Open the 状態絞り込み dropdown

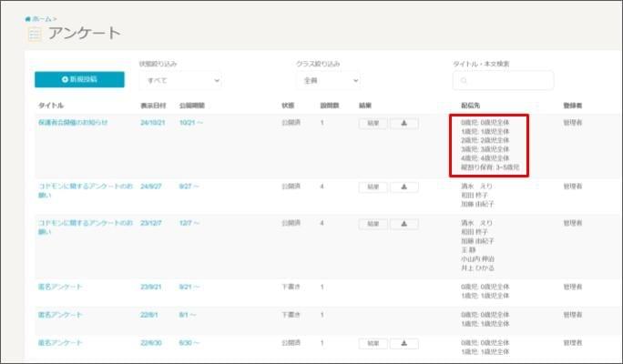pyautogui.click(x=179, y=81)
